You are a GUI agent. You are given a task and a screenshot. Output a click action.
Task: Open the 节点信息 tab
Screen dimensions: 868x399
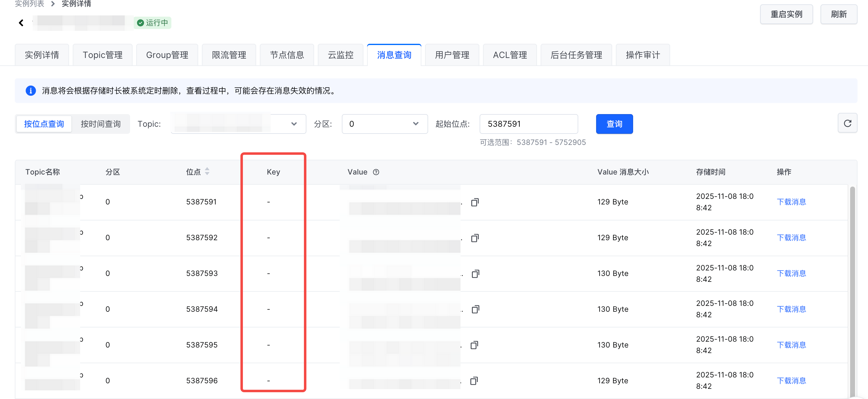pos(287,55)
